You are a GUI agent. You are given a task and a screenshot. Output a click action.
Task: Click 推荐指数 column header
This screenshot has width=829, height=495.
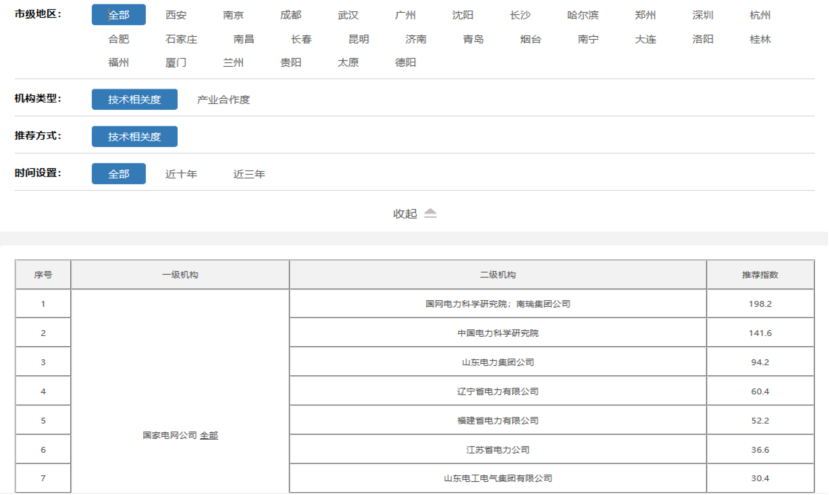coord(759,275)
